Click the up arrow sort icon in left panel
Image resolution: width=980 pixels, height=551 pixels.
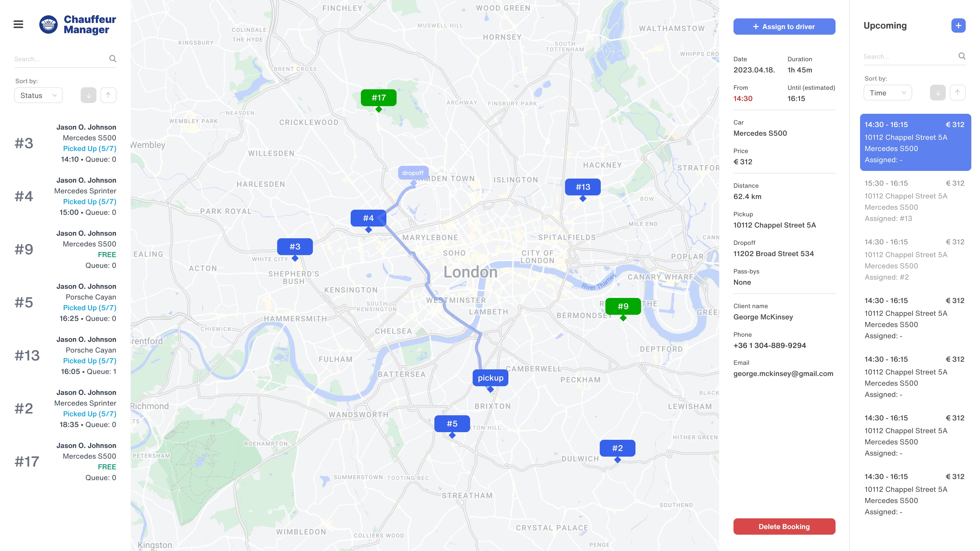click(108, 95)
